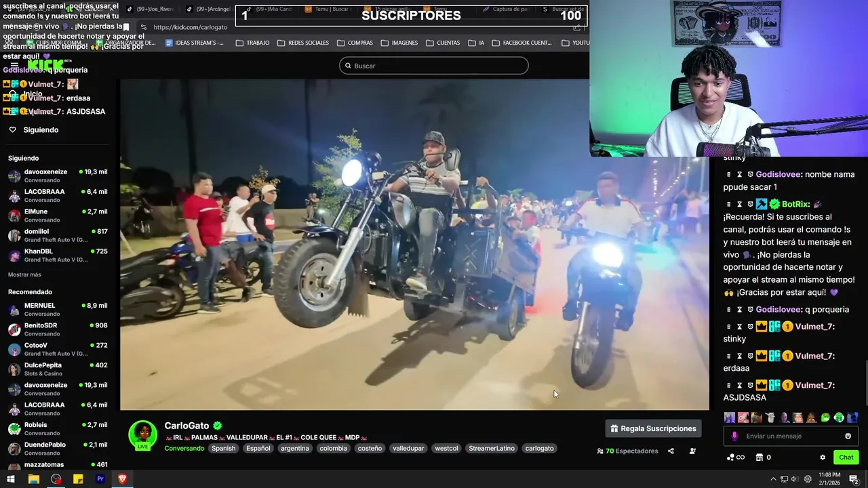
Task: Click the StreamerLatino tag
Action: 492,448
